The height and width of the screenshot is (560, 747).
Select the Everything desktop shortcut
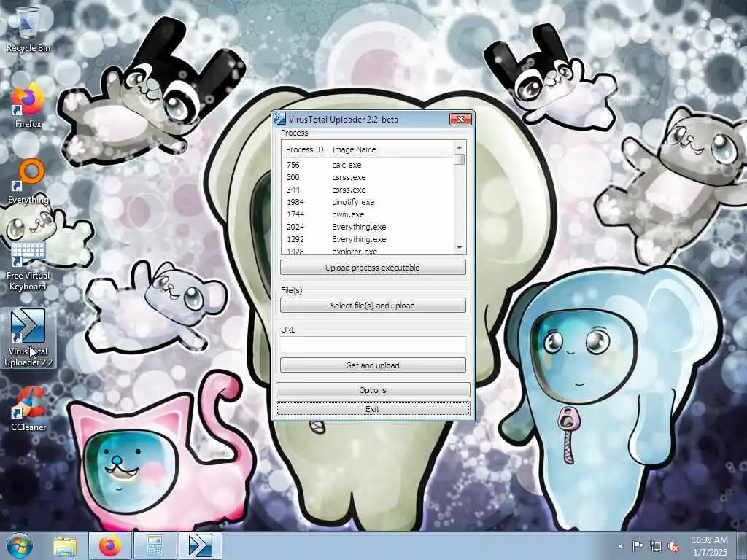tap(28, 182)
